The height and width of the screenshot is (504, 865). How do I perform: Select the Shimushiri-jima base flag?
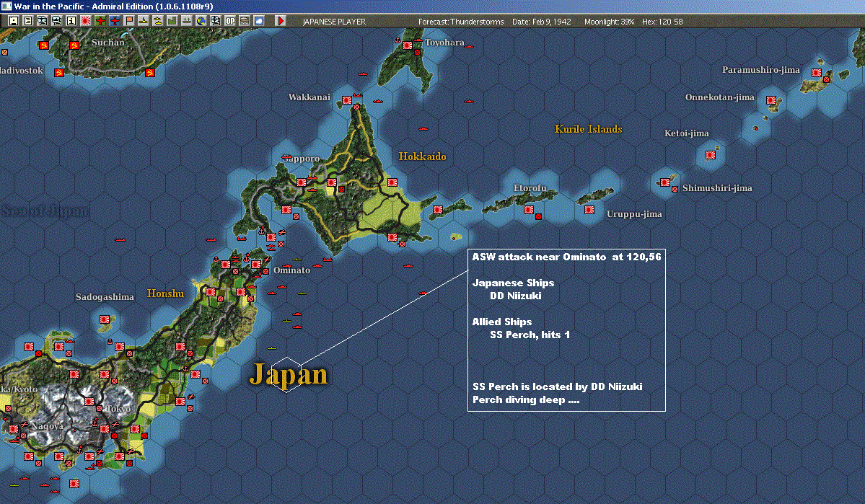[665, 182]
